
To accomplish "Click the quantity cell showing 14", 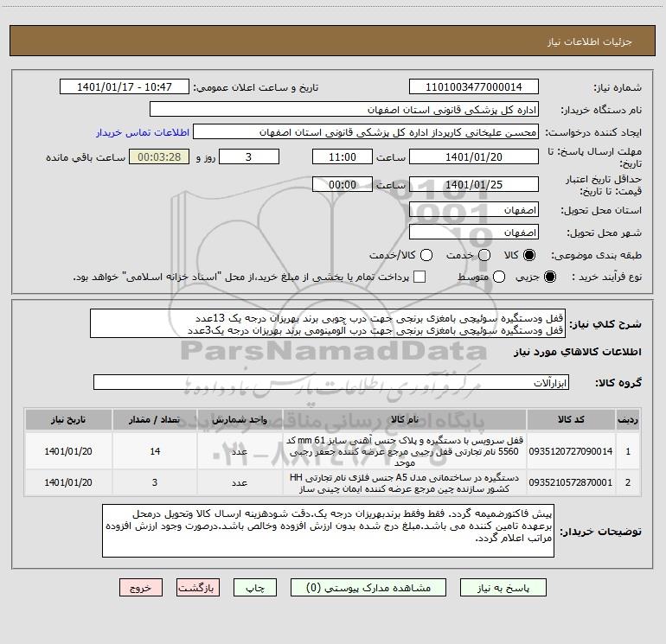I will coord(155,451).
